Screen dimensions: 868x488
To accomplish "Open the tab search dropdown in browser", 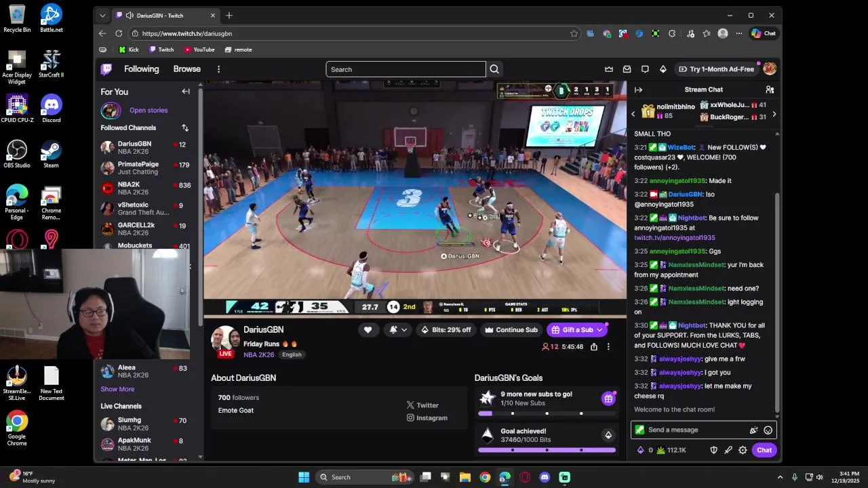I will tap(102, 16).
